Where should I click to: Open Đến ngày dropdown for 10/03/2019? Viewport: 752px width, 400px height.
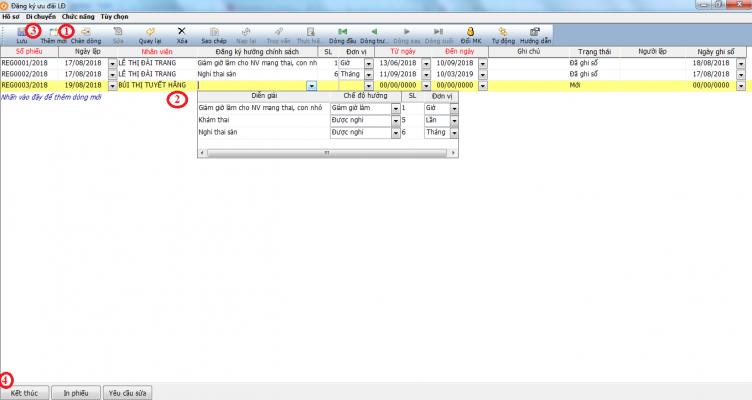[x=483, y=74]
